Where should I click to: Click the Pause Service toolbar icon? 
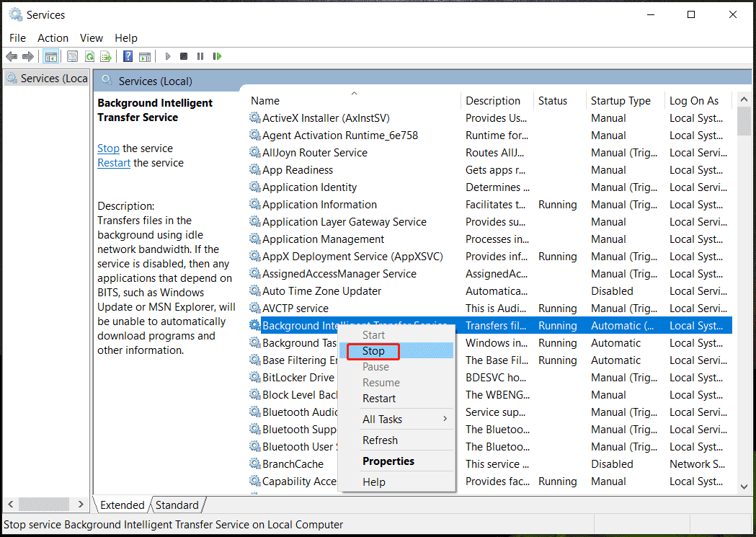(x=200, y=56)
